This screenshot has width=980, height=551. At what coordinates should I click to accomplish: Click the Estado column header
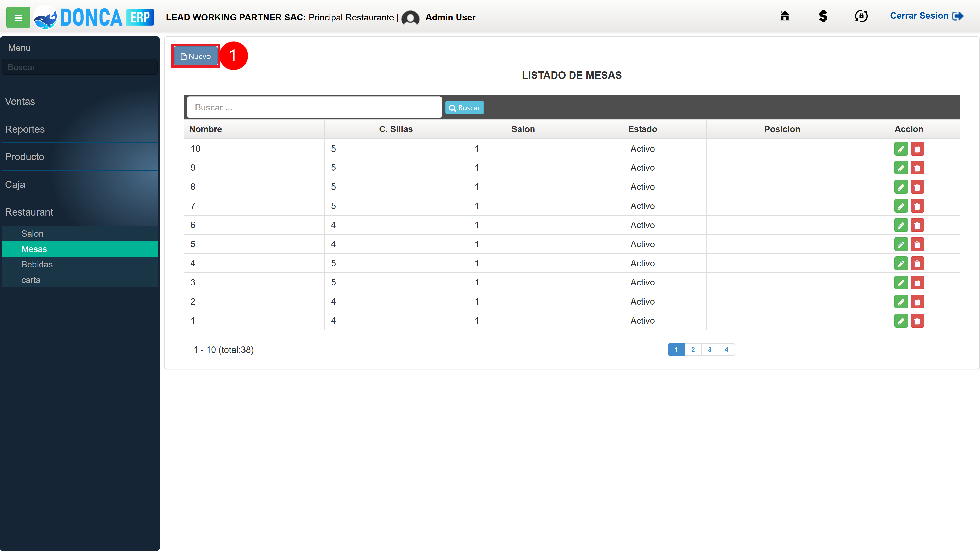[x=642, y=129]
